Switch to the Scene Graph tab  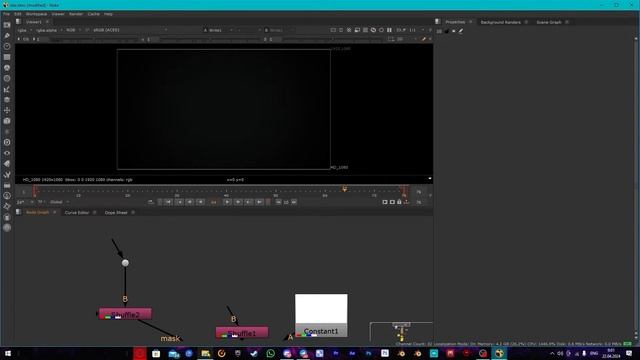pyautogui.click(x=549, y=22)
